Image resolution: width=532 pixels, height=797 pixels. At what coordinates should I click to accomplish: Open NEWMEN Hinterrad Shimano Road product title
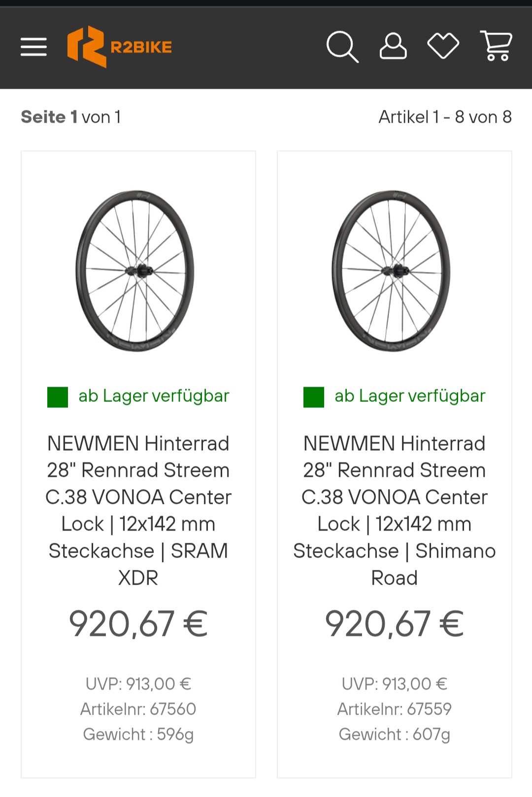click(x=395, y=510)
